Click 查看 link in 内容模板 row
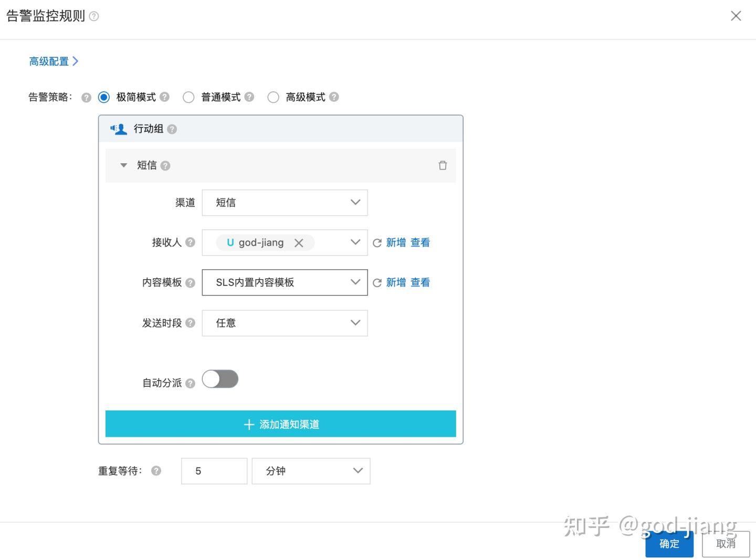 420,282
